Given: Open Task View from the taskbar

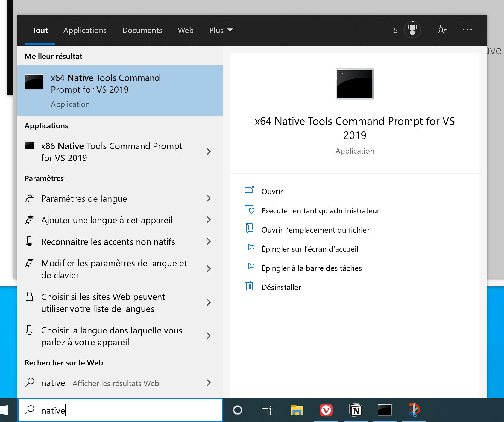Looking at the screenshot, I should tap(266, 410).
